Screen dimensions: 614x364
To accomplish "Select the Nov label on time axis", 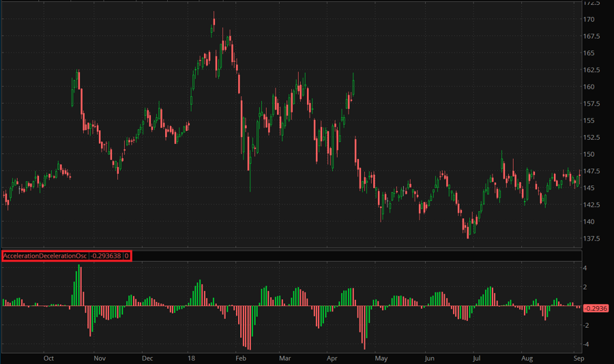I will click(x=100, y=357).
